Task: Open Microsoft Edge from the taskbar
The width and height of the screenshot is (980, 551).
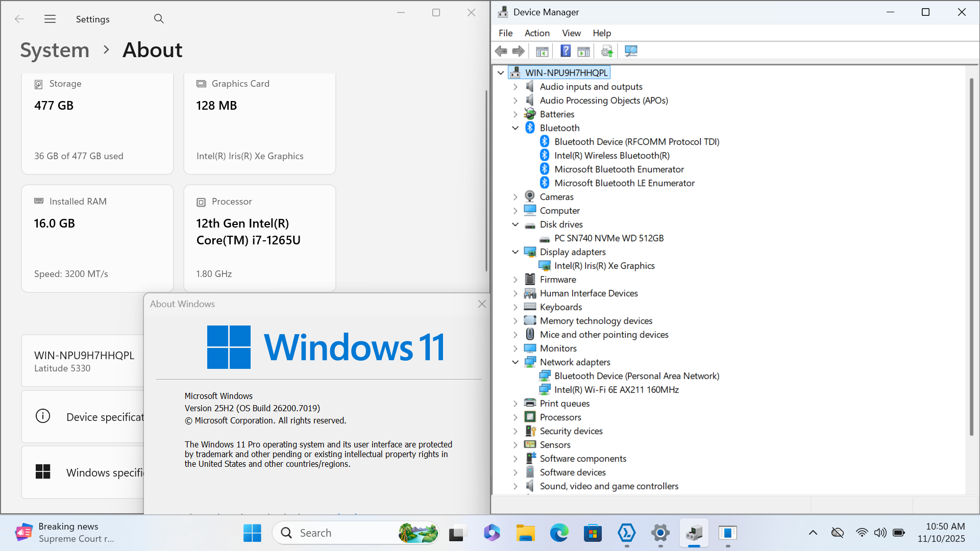Action: coord(559,533)
